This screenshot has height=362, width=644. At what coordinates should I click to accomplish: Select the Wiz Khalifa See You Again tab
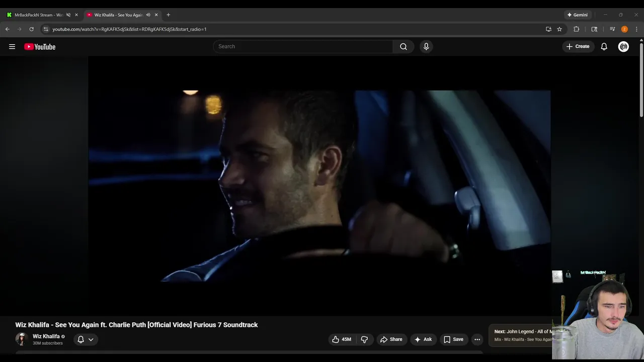[x=119, y=15]
